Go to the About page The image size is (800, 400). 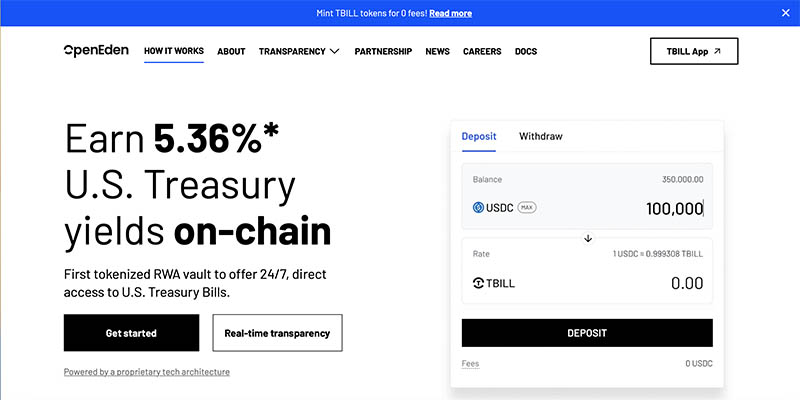pos(231,51)
